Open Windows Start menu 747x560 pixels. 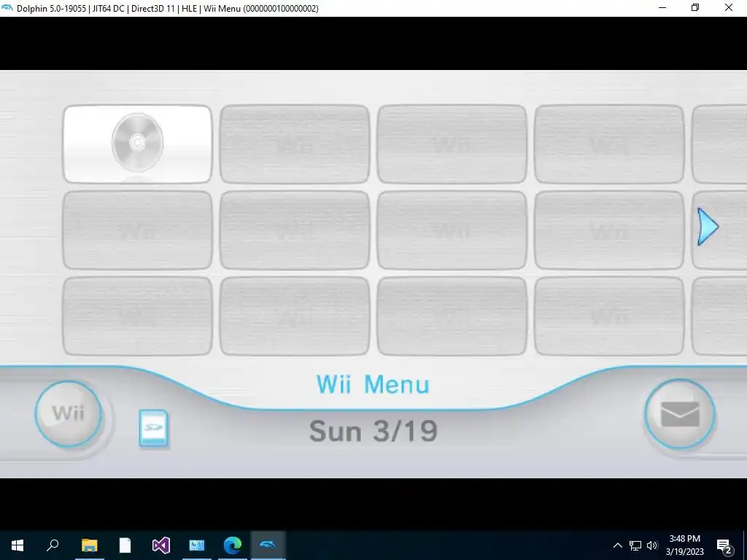click(18, 545)
